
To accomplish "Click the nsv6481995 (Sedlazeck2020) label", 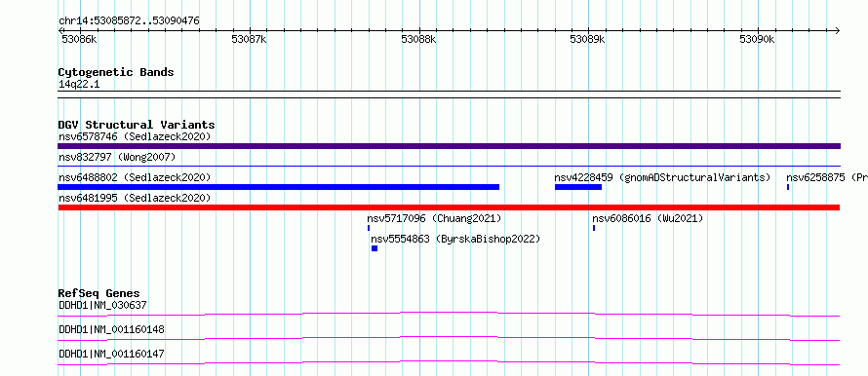I will point(135,198).
